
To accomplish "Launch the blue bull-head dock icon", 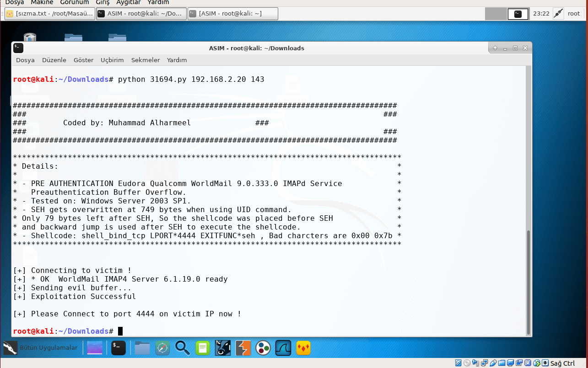I will [x=223, y=348].
